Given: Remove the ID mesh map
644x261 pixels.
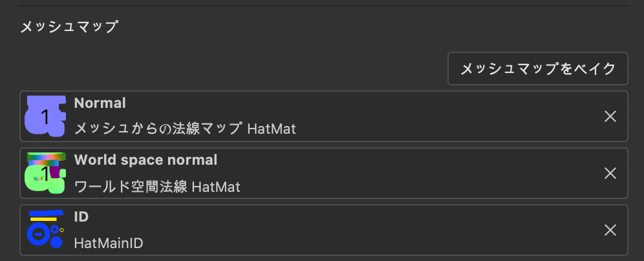Looking at the screenshot, I should [x=610, y=230].
